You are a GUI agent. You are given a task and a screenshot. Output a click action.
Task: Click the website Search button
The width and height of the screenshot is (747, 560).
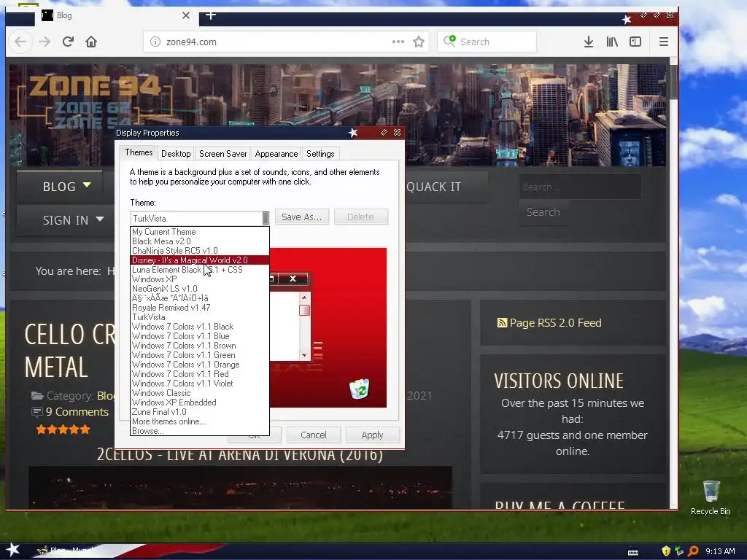coord(543,212)
